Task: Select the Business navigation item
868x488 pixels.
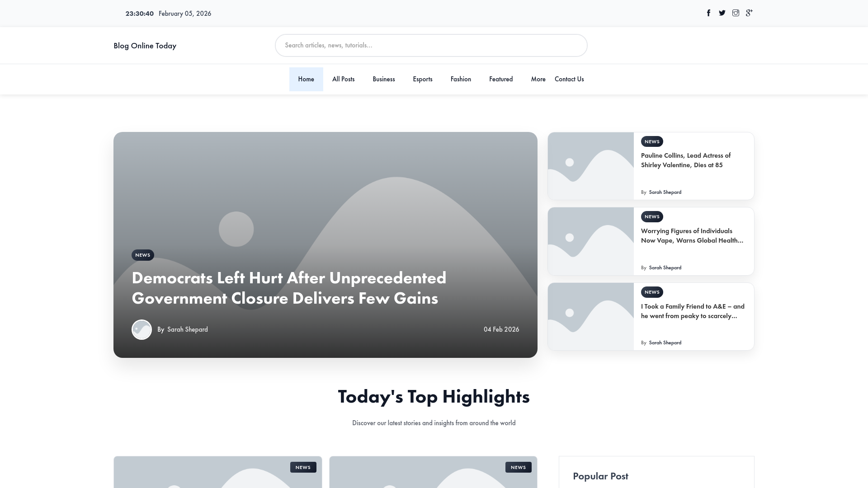Action: click(384, 80)
